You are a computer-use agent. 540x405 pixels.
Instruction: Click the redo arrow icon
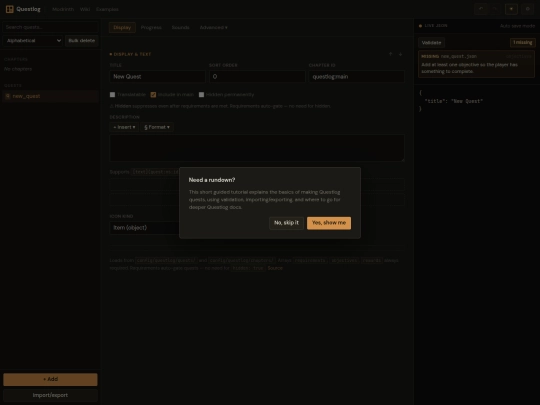click(x=495, y=9)
